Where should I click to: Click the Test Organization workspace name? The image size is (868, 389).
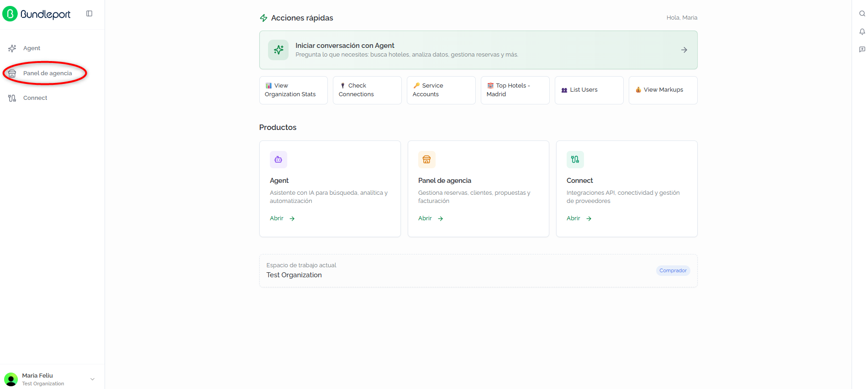tap(294, 275)
